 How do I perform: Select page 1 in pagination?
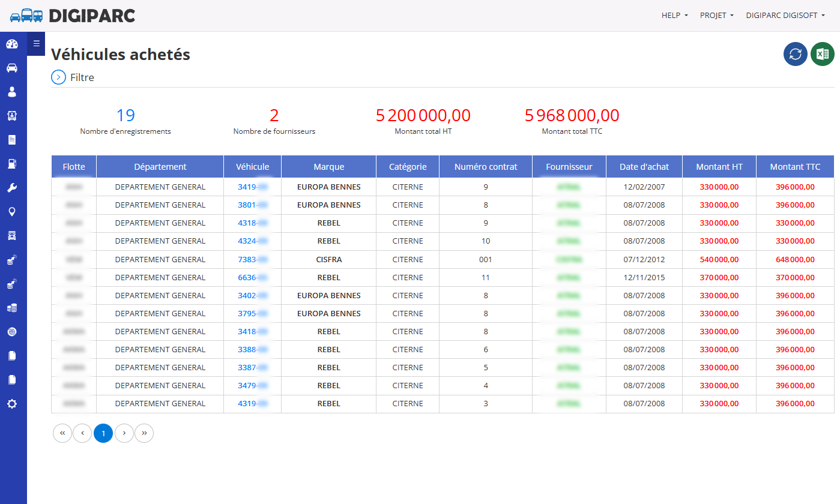[103, 433]
